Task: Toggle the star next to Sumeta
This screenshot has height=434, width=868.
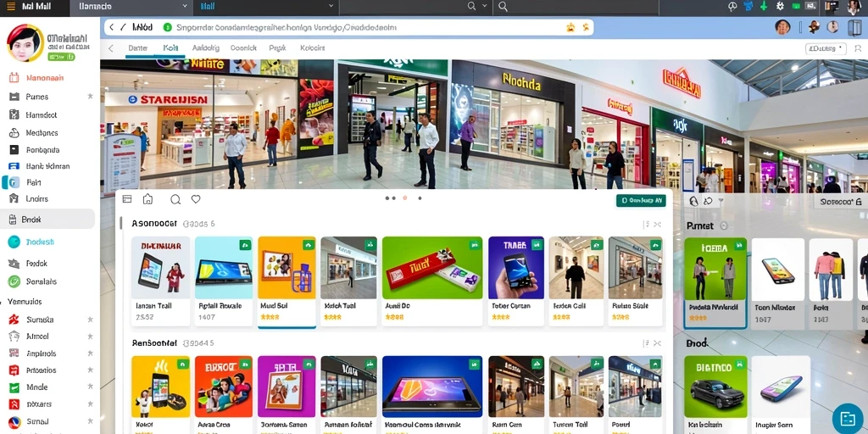Action: pyautogui.click(x=90, y=320)
